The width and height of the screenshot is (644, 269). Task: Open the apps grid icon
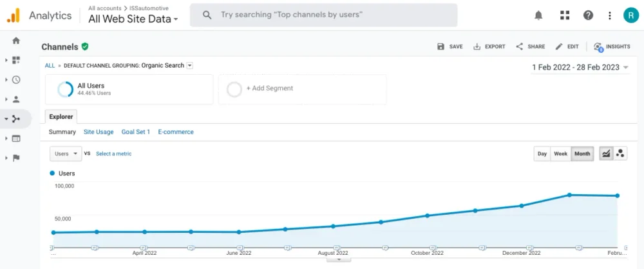(565, 15)
